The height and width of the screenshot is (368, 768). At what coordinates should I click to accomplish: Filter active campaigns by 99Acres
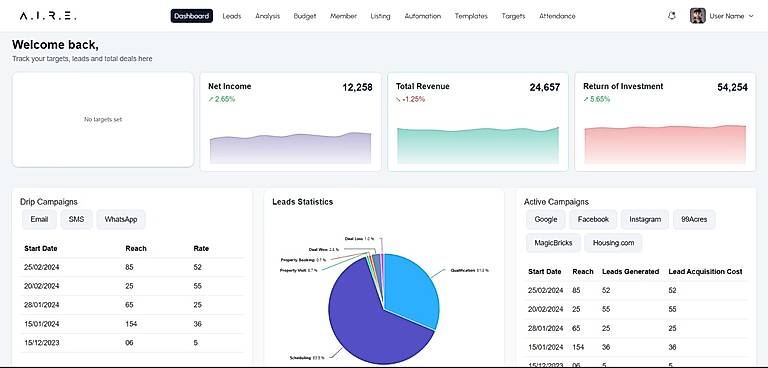[695, 220]
